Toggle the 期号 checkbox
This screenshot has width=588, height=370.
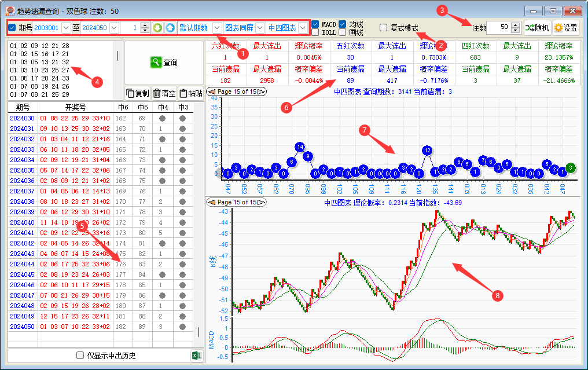click(12, 28)
